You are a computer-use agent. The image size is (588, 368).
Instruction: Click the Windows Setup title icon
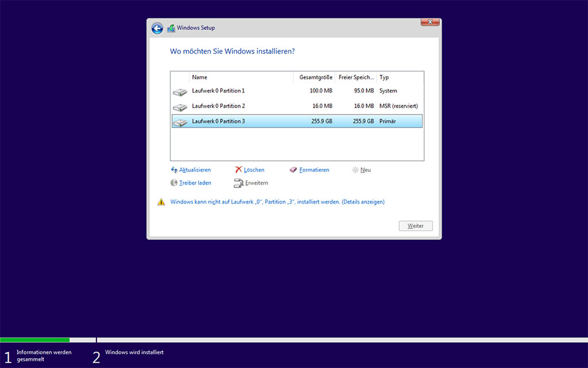[x=171, y=28]
